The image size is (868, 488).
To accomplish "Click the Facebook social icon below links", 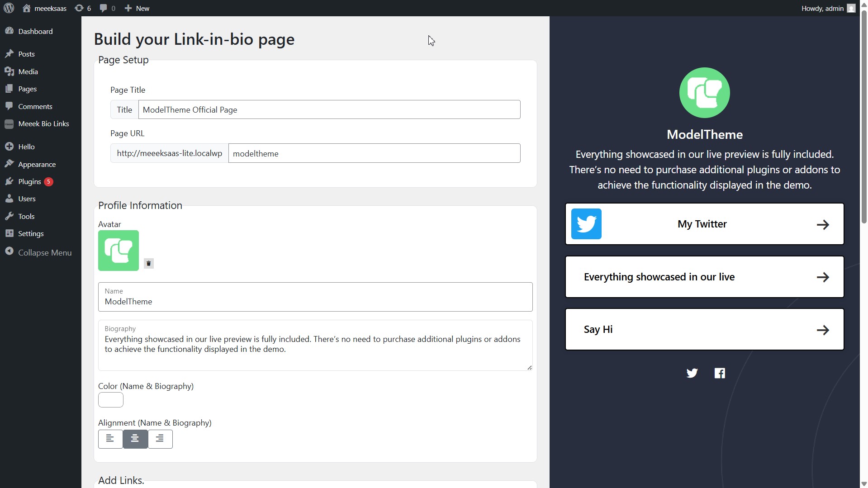I will coord(720,373).
